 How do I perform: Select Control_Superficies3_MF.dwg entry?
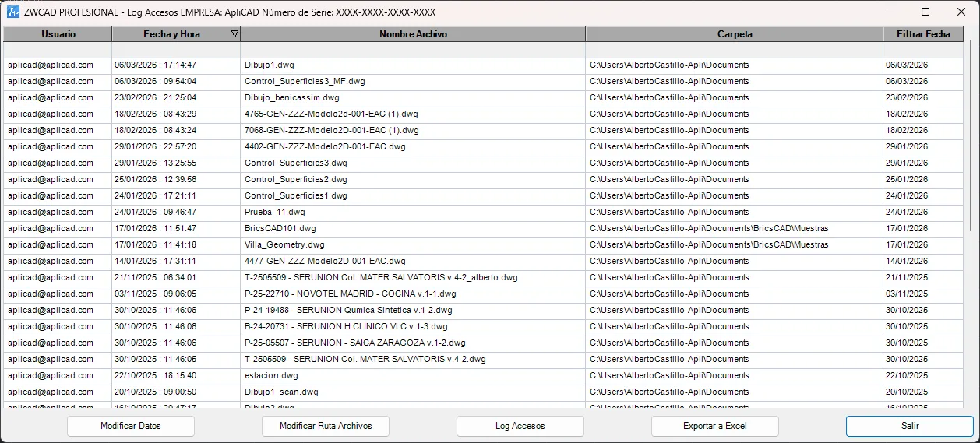pyautogui.click(x=305, y=81)
